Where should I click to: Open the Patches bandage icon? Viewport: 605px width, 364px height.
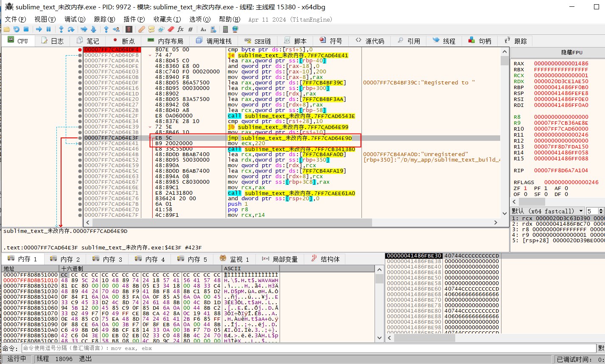coord(141,29)
